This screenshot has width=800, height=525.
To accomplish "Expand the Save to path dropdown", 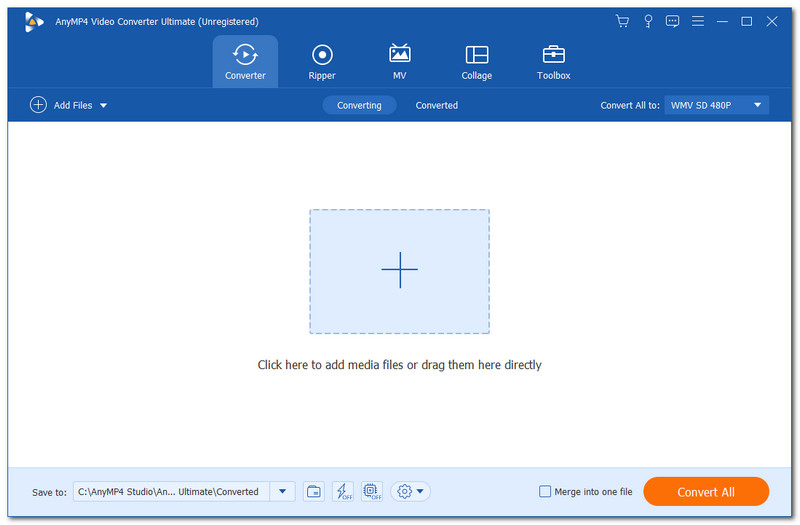I will coord(283,491).
